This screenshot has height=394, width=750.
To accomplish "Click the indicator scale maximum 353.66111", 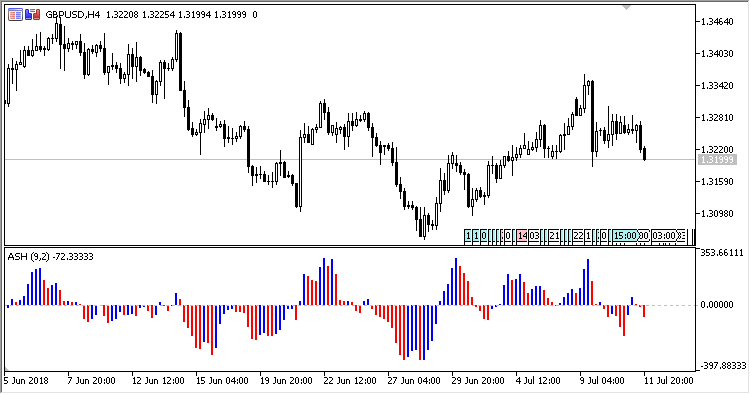I will click(x=722, y=253).
